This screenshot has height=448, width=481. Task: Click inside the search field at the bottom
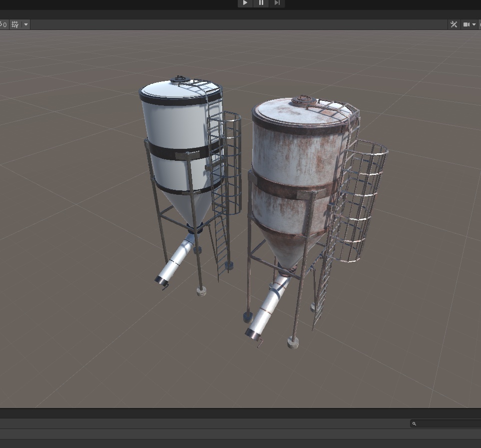click(x=445, y=424)
